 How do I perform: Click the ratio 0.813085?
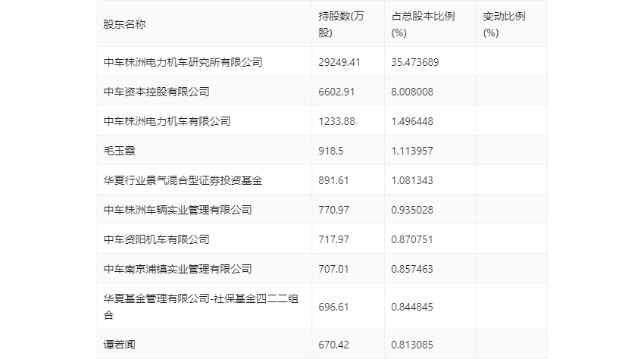coord(412,345)
